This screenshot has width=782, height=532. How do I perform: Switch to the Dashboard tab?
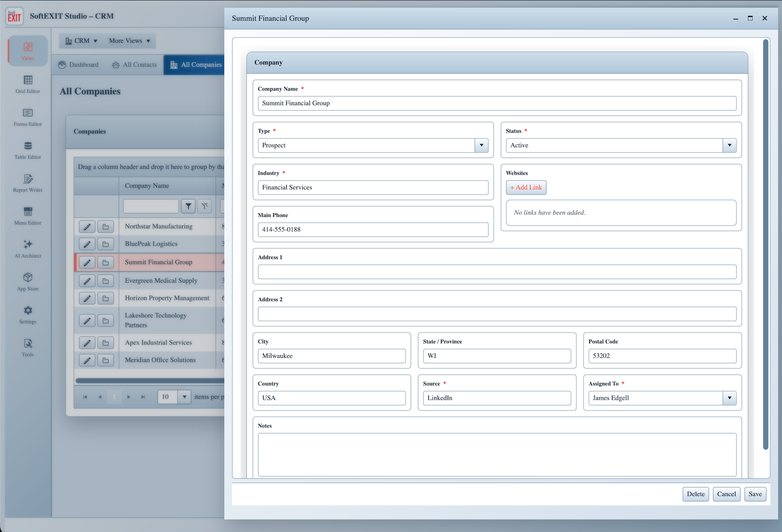(x=78, y=65)
